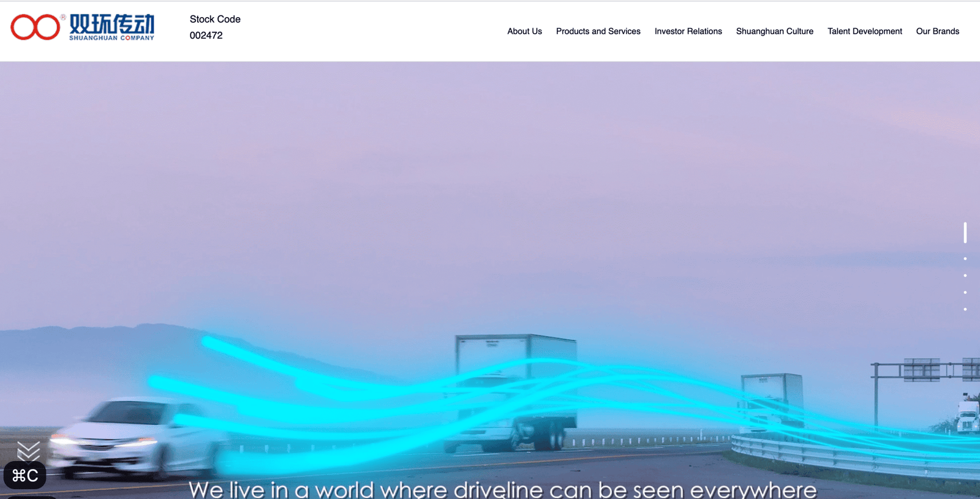Click the driveline tagline text on banner
980x499 pixels.
click(502, 490)
